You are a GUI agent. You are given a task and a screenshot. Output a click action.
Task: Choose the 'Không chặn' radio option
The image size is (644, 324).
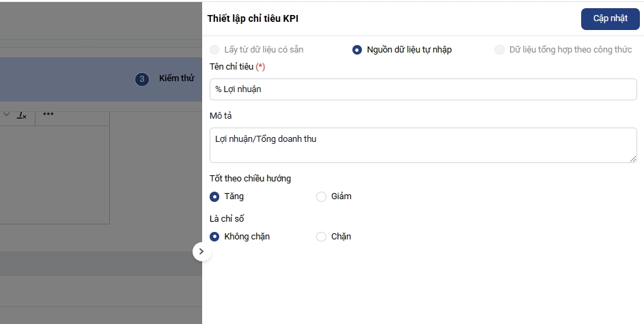(x=215, y=237)
